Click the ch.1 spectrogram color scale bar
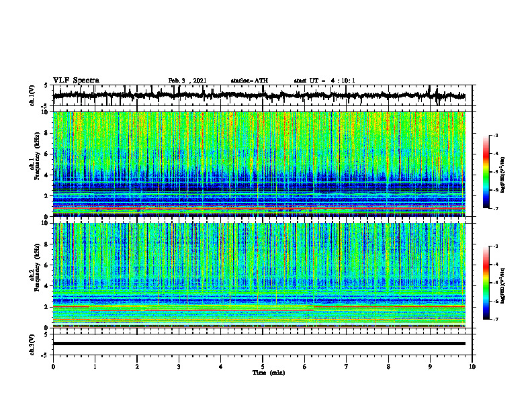Screen dimensions: 532x411 (x=486, y=172)
